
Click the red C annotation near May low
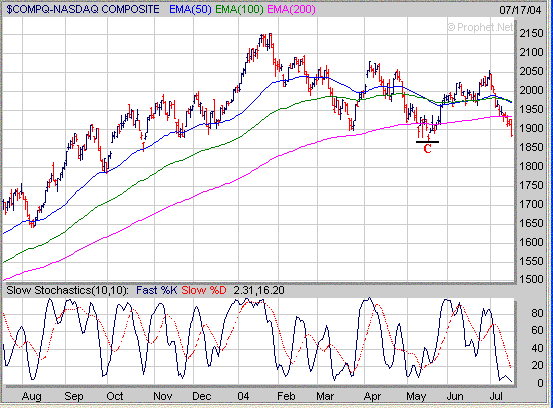[x=427, y=149]
